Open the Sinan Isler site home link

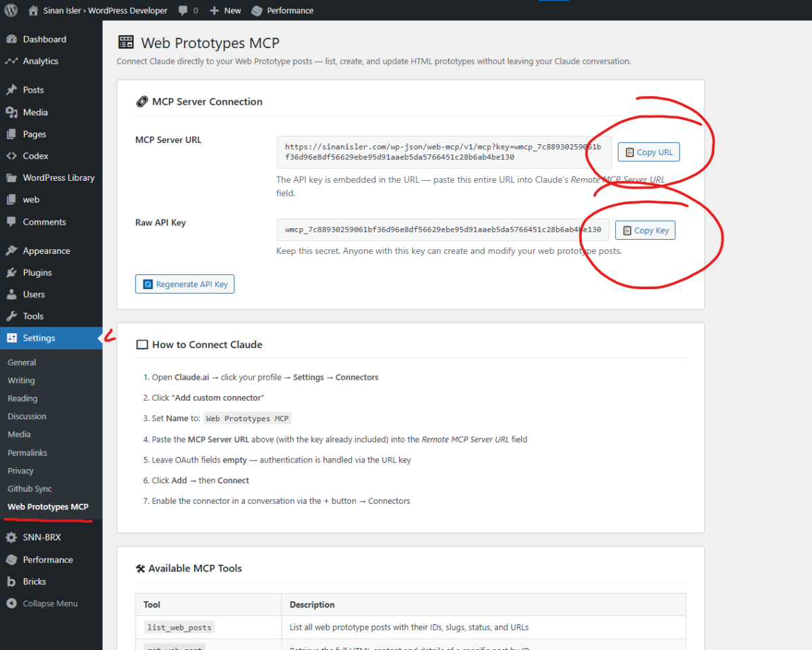[98, 11]
